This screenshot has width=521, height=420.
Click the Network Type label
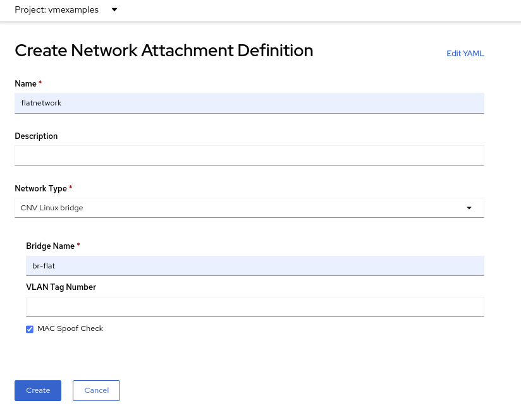click(x=40, y=188)
